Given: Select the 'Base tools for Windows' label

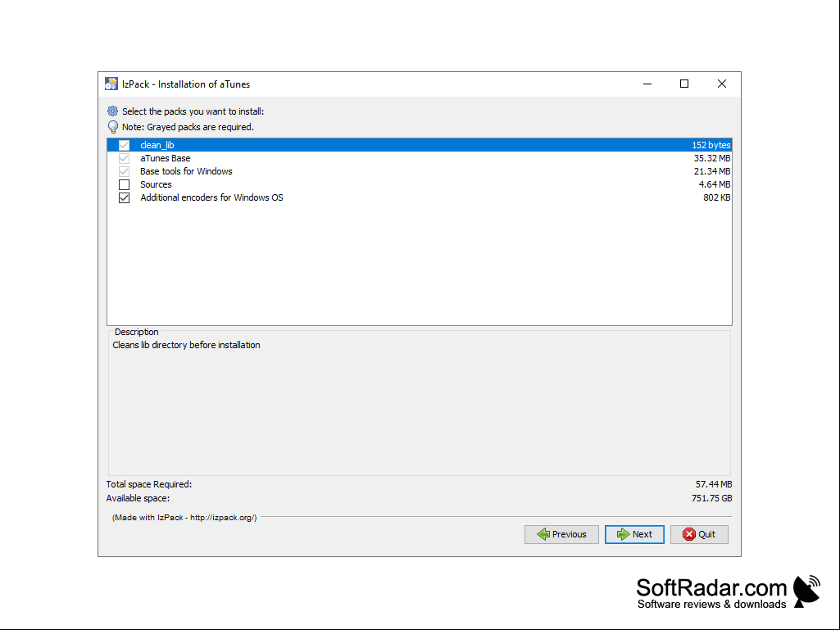Looking at the screenshot, I should pos(186,171).
